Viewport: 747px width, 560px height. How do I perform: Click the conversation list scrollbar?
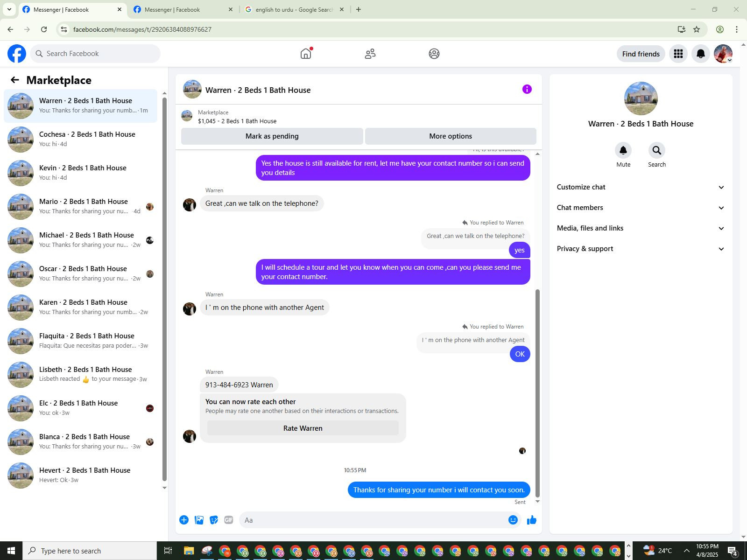click(164, 289)
